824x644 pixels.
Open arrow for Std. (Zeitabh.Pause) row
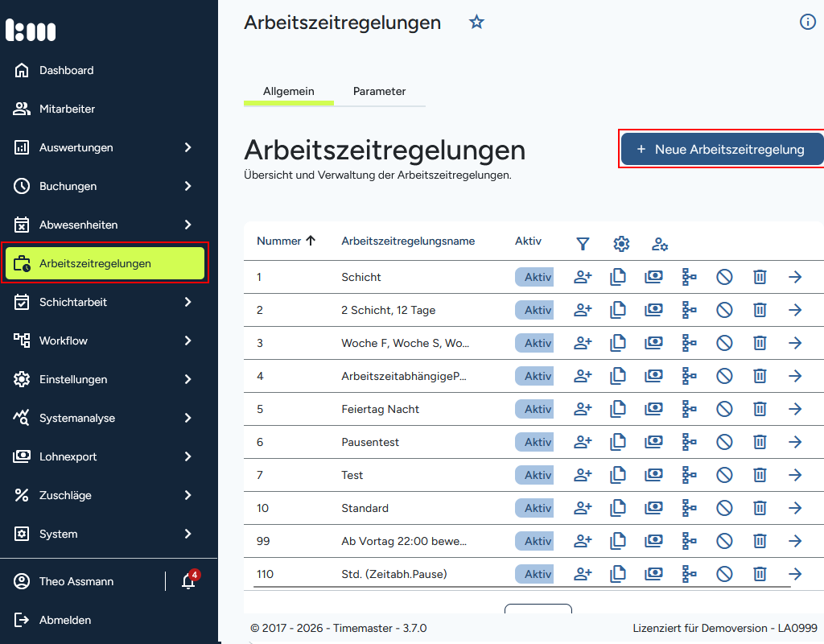pos(795,573)
